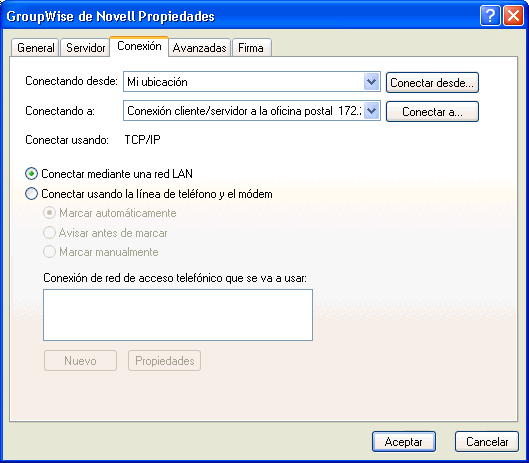
Task: Click the Nuevo button
Action: pyautogui.click(x=80, y=361)
